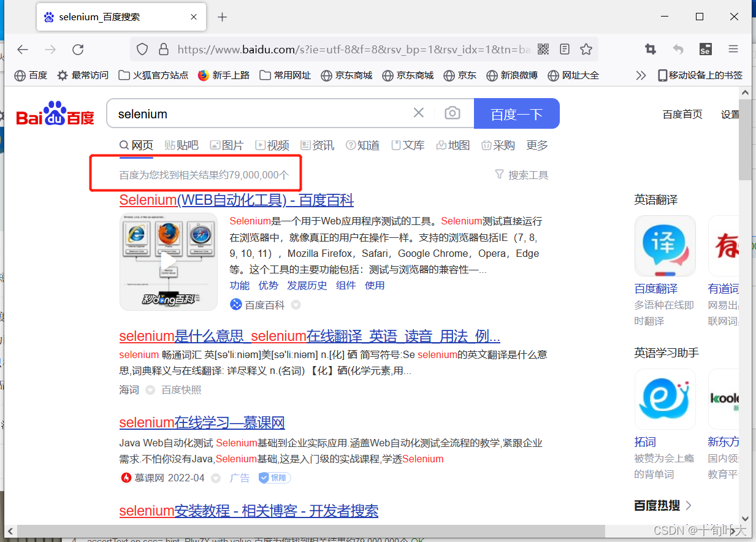Open the 最常访问 bookmark with gear icon

[x=83, y=75]
